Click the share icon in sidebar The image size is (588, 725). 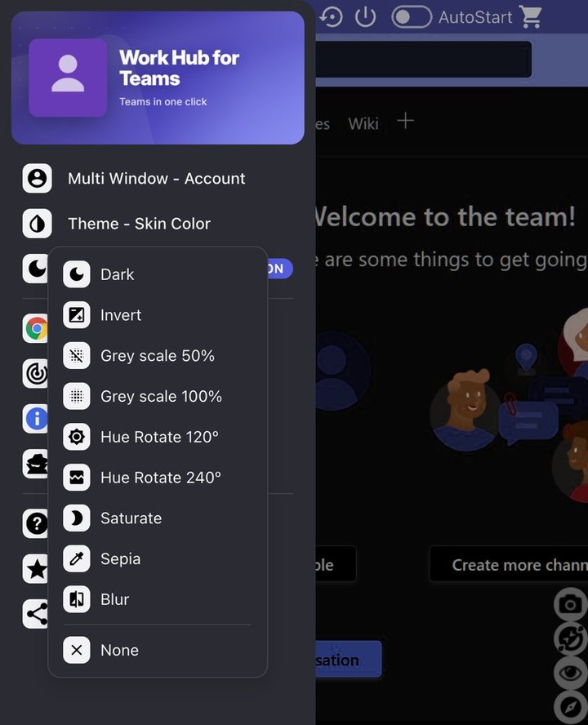pyautogui.click(x=35, y=614)
